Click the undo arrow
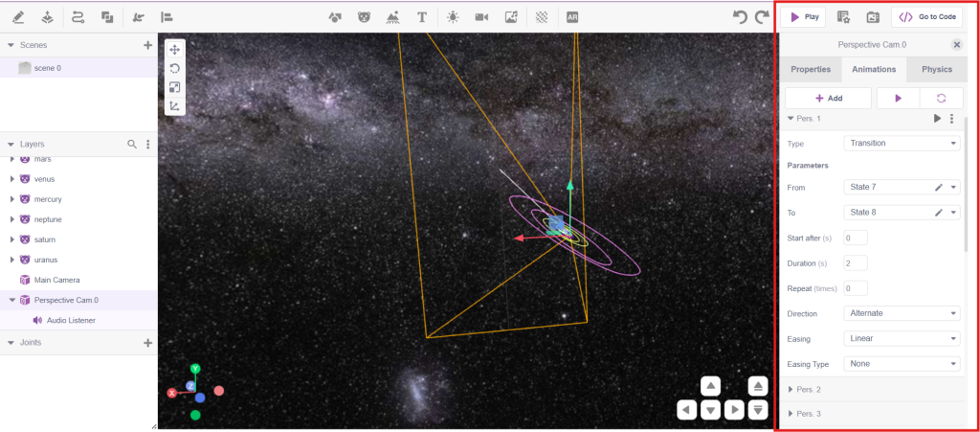980x432 pixels. point(739,17)
